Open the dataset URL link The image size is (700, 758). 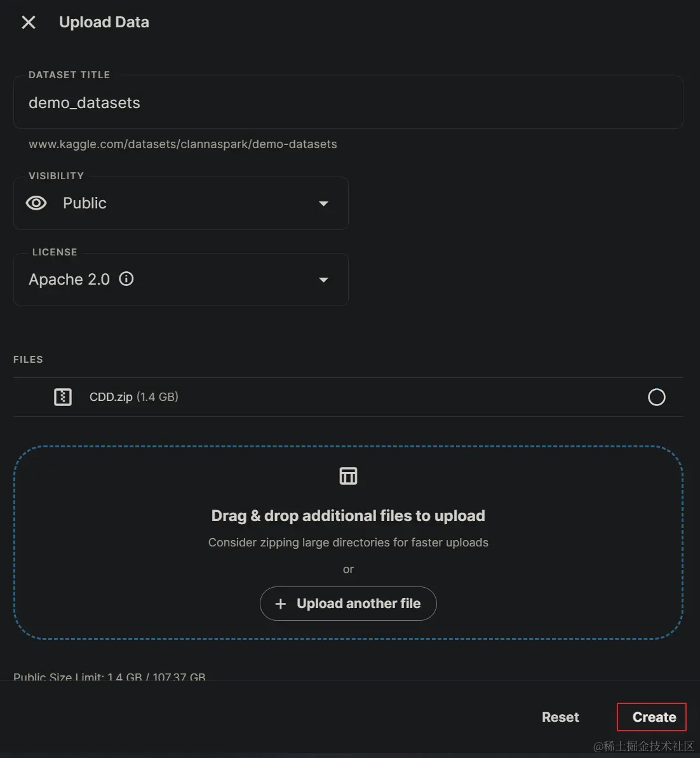click(182, 144)
